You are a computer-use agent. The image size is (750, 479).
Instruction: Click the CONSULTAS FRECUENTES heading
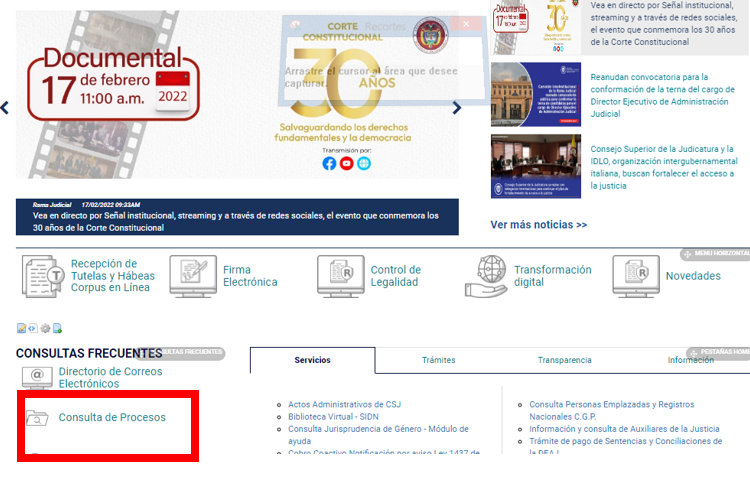pyautogui.click(x=89, y=353)
